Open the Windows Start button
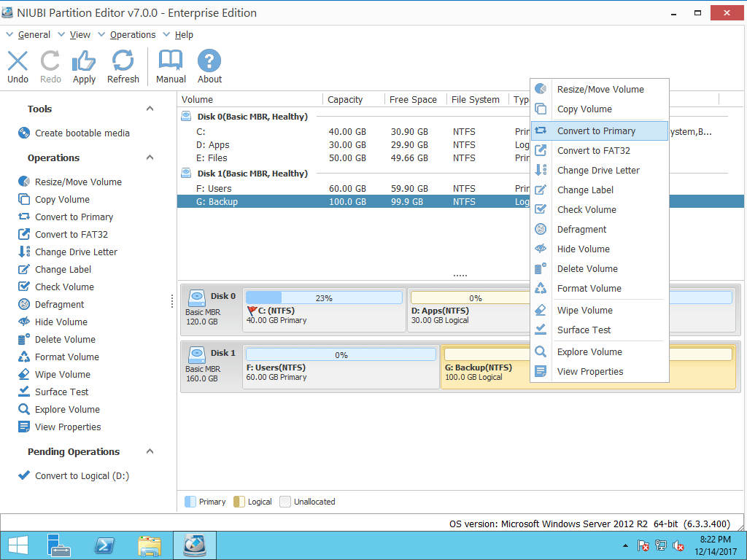747x560 pixels. (x=18, y=545)
